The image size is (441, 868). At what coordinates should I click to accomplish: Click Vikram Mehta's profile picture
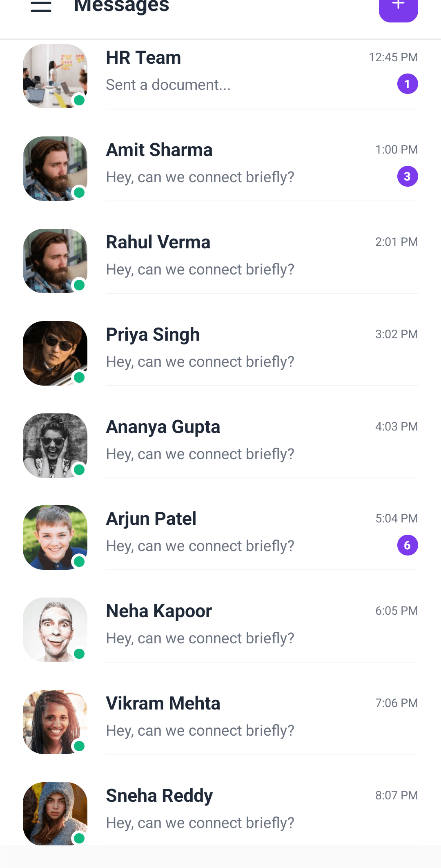[55, 722]
